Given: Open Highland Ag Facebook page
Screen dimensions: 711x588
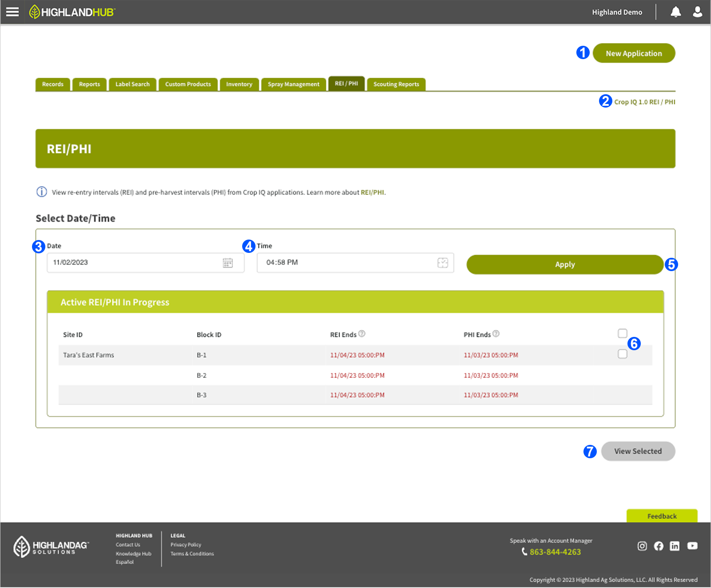Looking at the screenshot, I should pyautogui.click(x=659, y=546).
